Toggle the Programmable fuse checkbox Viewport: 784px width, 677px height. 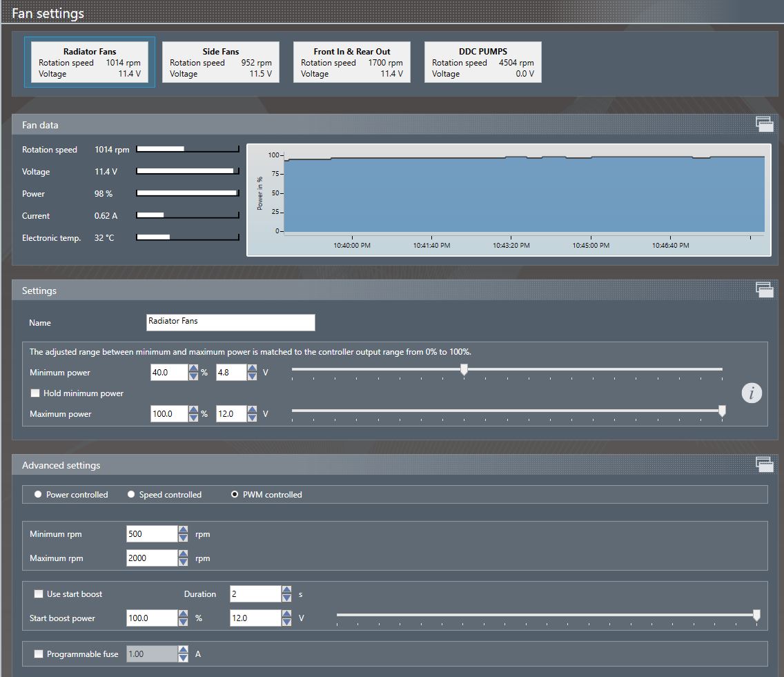point(39,654)
